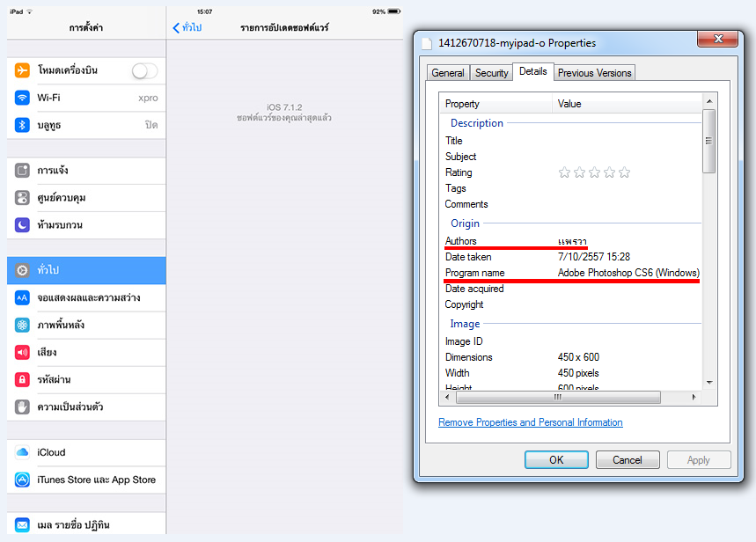Click vertical scrollbar up arrow

[x=709, y=101]
